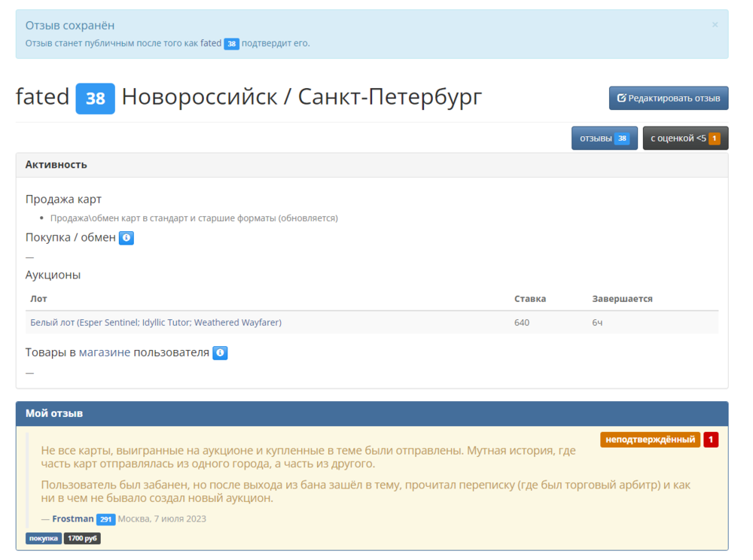The height and width of the screenshot is (560, 753).
Task: Follow the 'магазине' shop link
Action: point(105,352)
